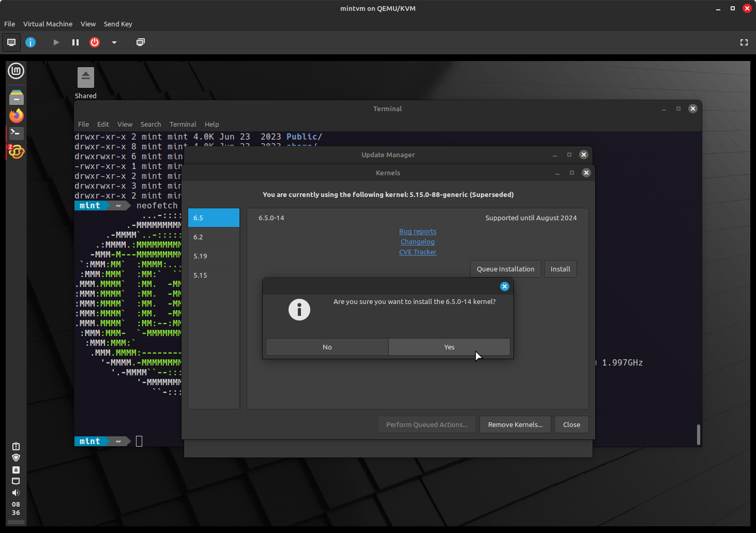Decline kernel install with No
Viewport: 756px width, 533px height.
[327, 347]
